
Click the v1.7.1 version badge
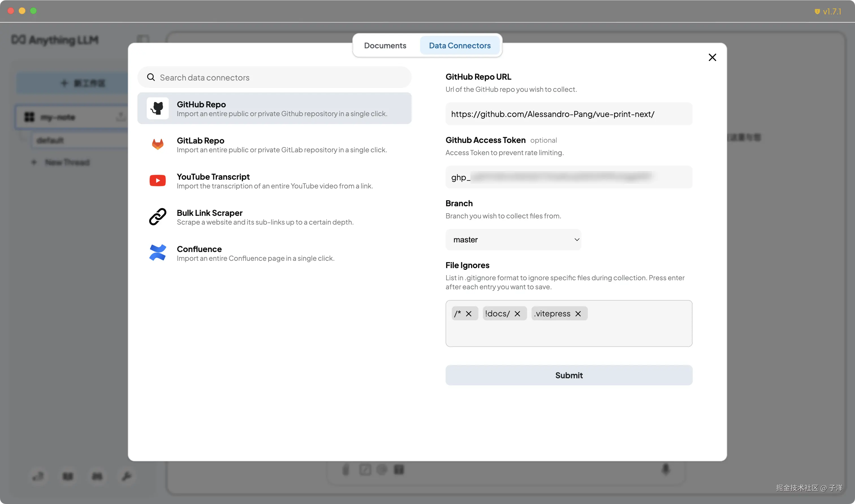(x=828, y=12)
